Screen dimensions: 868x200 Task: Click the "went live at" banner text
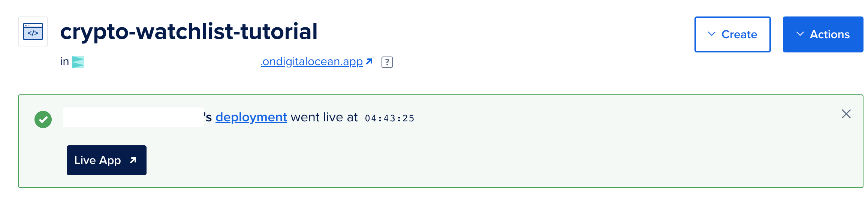pyautogui.click(x=324, y=118)
